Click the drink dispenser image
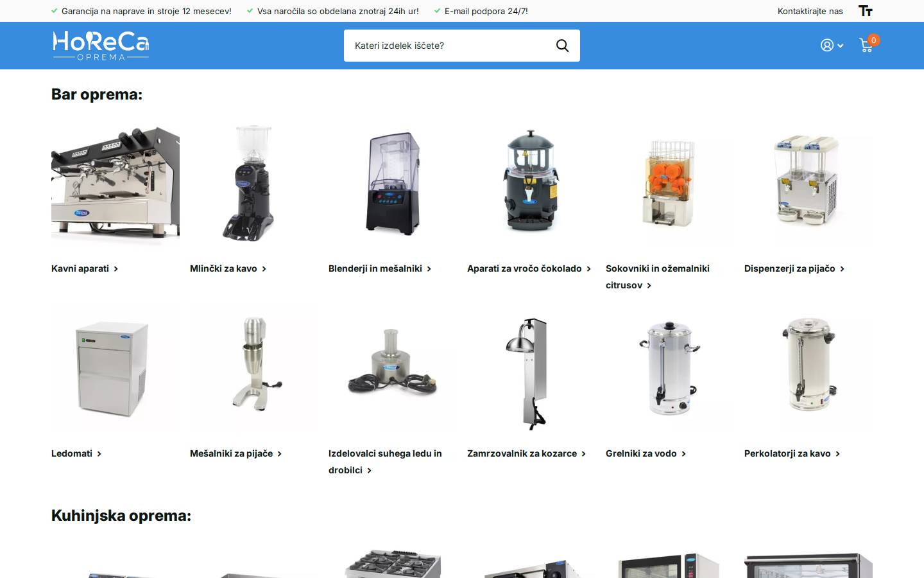The image size is (924, 578). click(809, 184)
